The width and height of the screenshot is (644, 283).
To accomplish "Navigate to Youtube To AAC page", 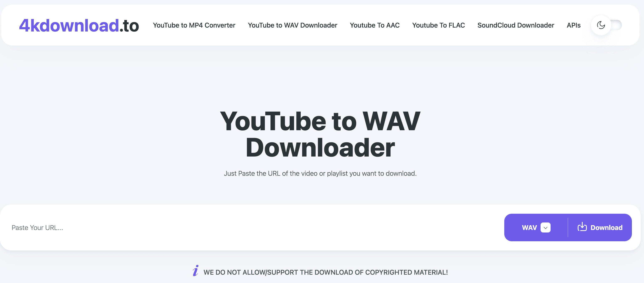I will point(375,25).
